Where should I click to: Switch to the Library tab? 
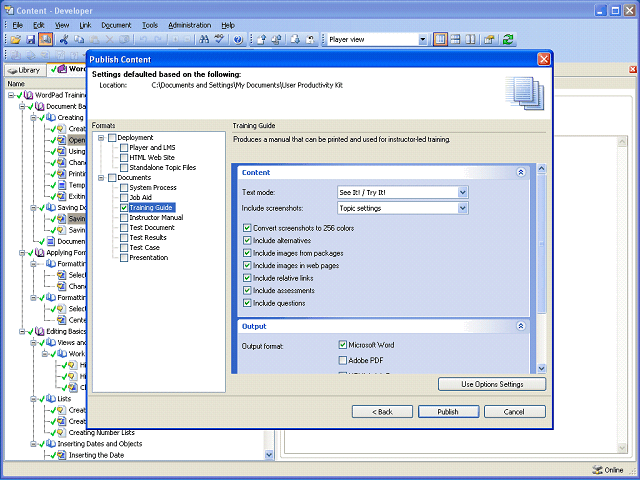24,70
